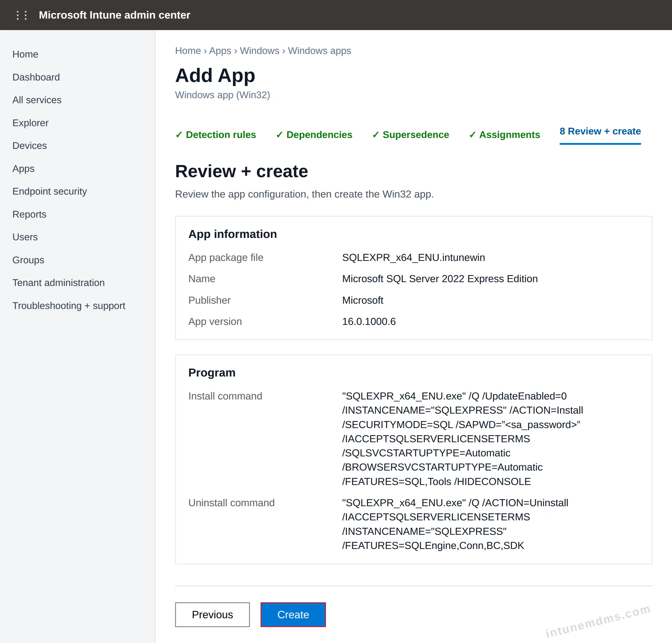Switch to the Dependencies step
This screenshot has width=672, height=643.
[x=314, y=135]
